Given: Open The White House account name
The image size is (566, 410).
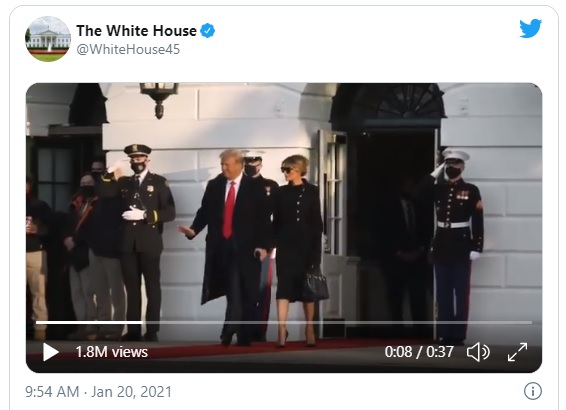Looking at the screenshot, I should tap(136, 31).
